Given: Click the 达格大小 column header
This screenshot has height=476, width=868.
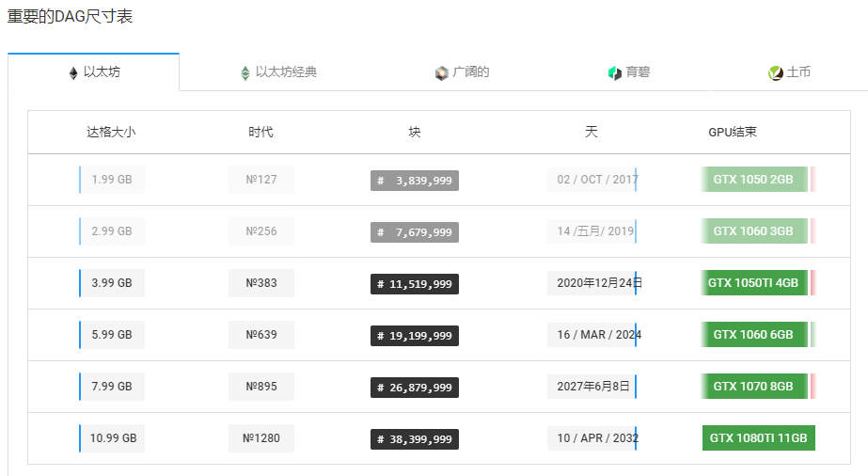Looking at the screenshot, I should point(111,132).
